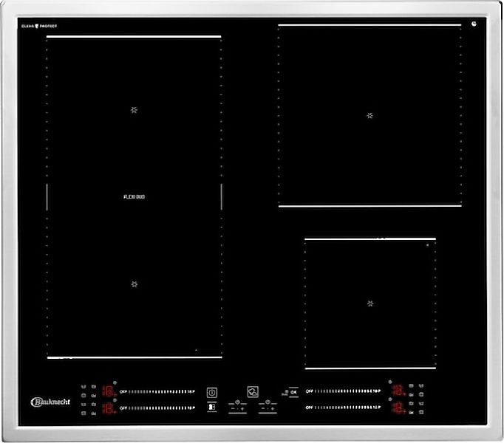
Task: Tap the upper snowflake marker in Flexi zone
Action: 134,110
